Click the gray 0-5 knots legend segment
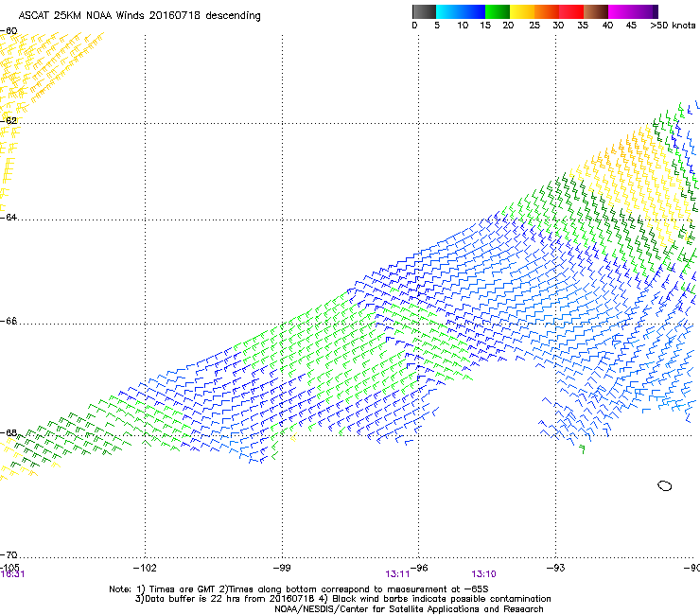700x615 pixels. click(424, 11)
